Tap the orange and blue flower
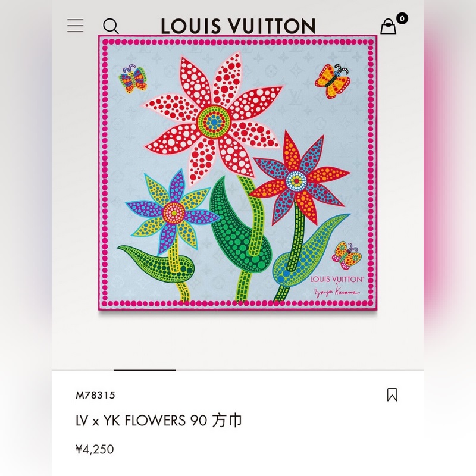The image size is (476, 476). [x=299, y=179]
